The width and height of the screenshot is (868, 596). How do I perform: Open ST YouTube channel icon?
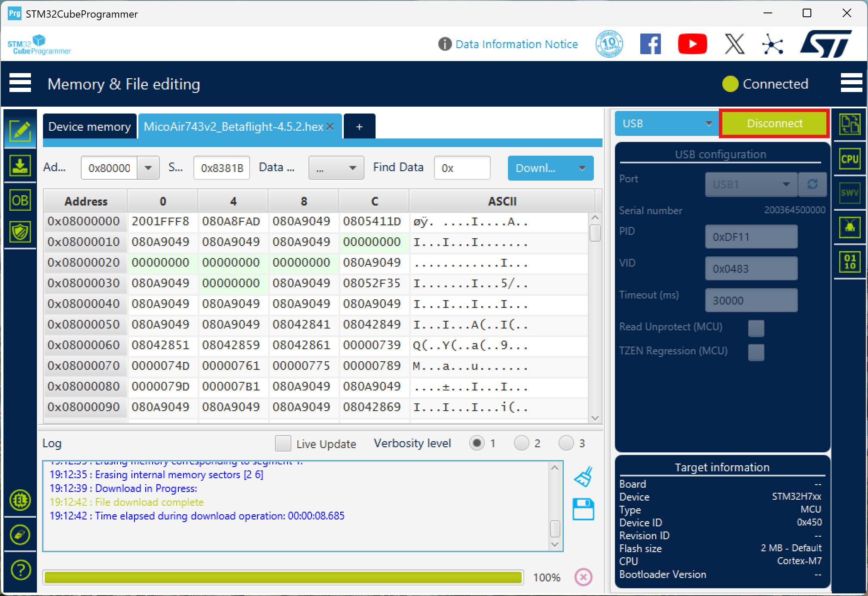(692, 44)
